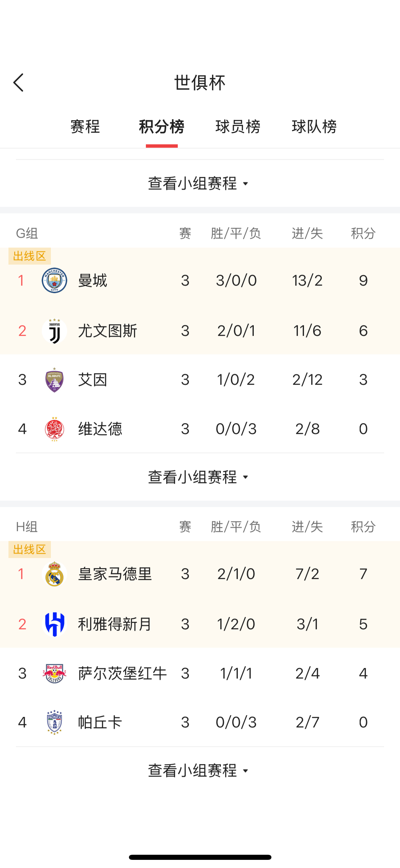Tap the Al Hilal club logo
Image resolution: width=400 pixels, height=868 pixels.
(54, 624)
